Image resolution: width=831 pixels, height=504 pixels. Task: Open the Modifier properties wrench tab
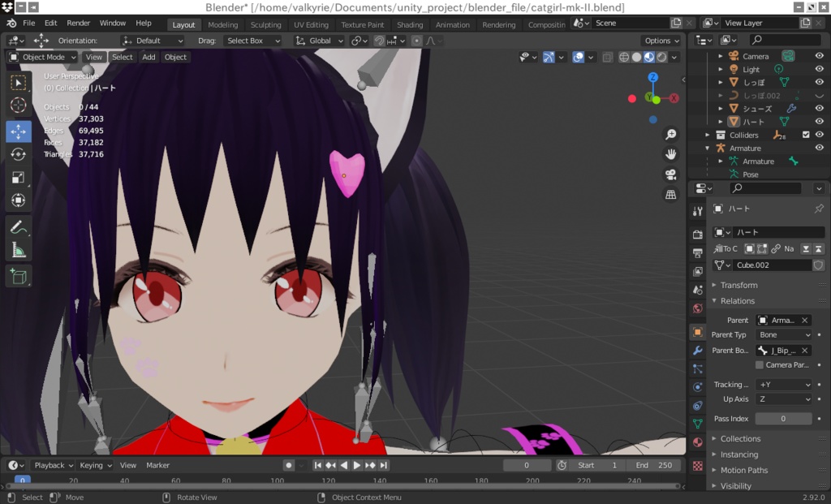[697, 351]
